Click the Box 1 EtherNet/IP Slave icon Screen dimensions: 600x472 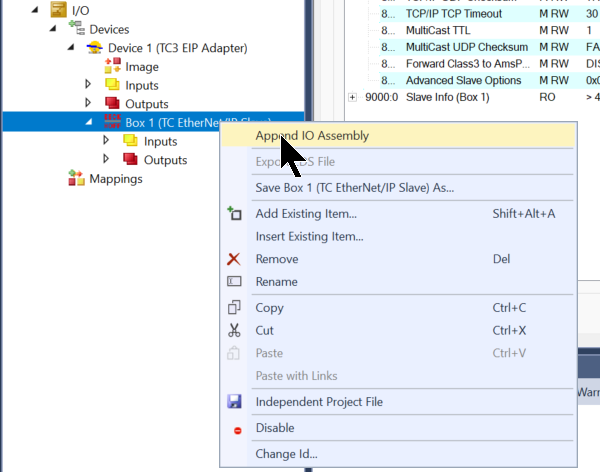[111, 122]
